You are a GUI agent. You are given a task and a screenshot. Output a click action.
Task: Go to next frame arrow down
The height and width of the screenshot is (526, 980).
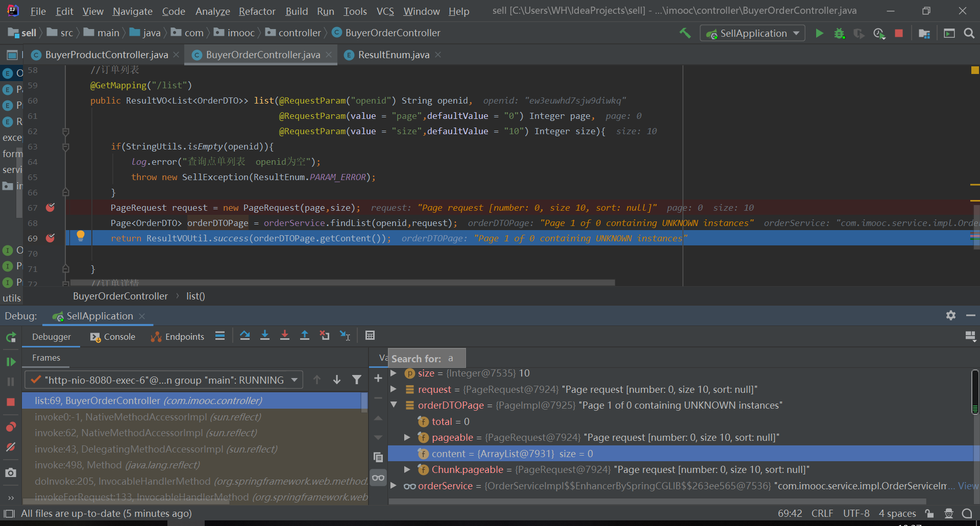(337, 380)
